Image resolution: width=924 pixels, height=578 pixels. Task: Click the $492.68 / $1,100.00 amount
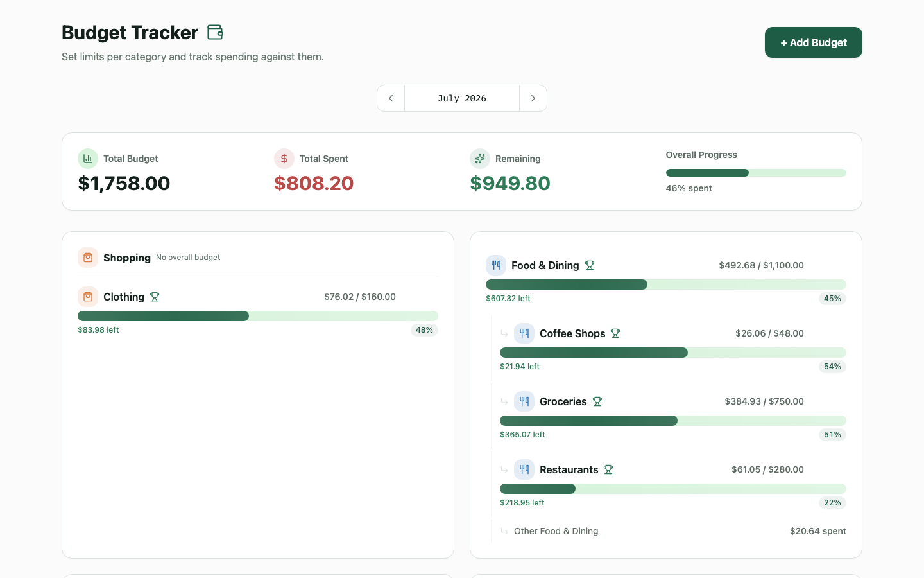[761, 265]
